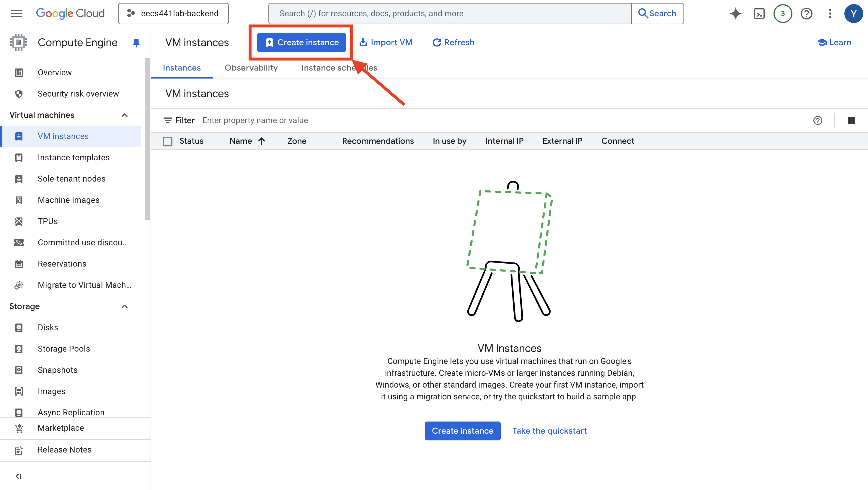868x490 pixels.
Task: Switch to the Observability tab
Action: click(x=251, y=68)
